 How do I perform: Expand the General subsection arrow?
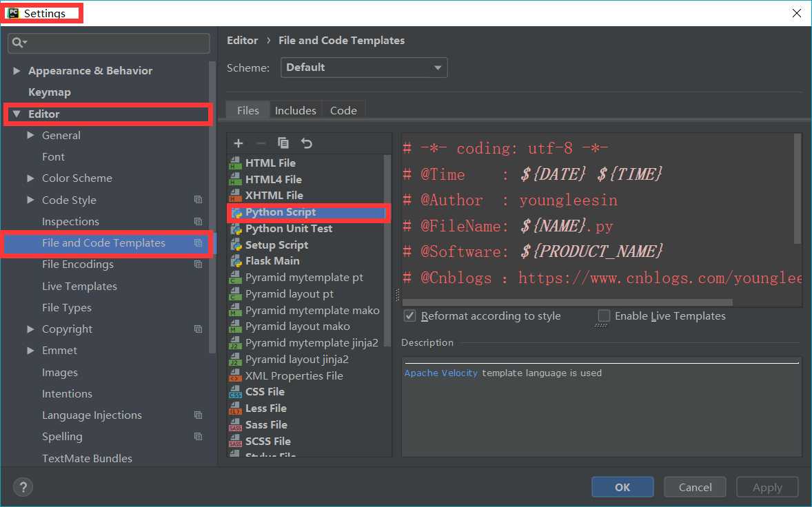pyautogui.click(x=30, y=135)
